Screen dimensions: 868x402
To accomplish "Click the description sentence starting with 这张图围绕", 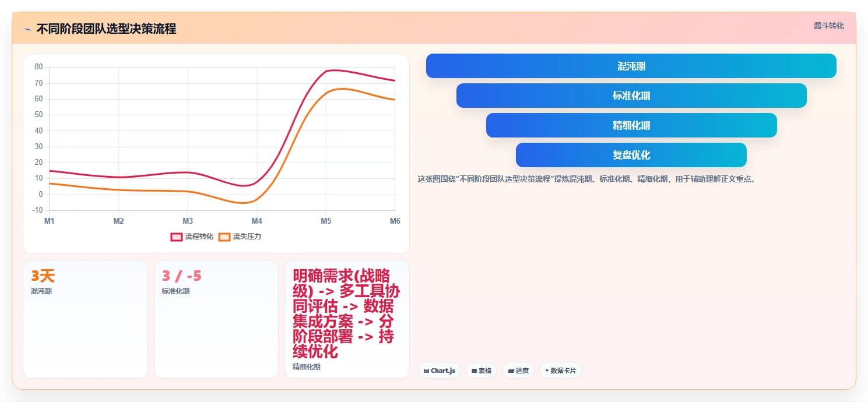I will pyautogui.click(x=587, y=179).
